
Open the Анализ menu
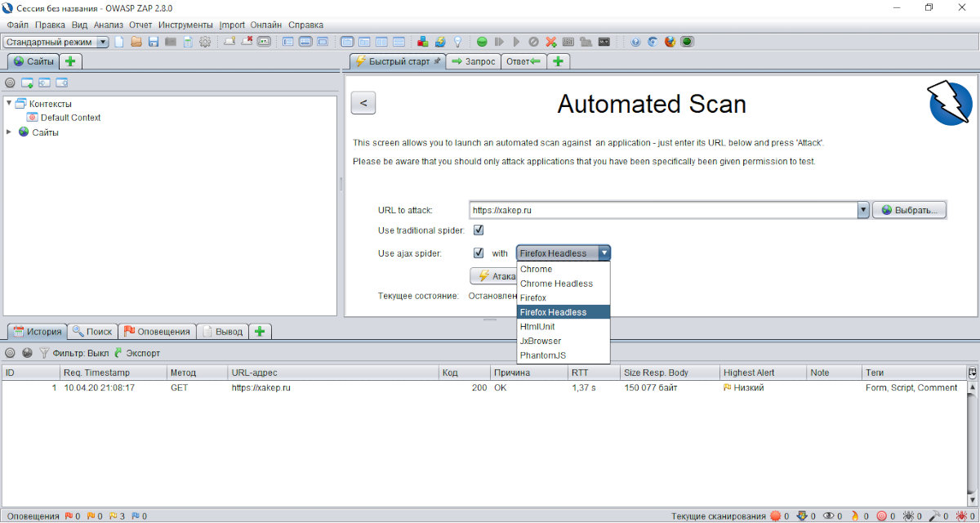pyautogui.click(x=109, y=25)
